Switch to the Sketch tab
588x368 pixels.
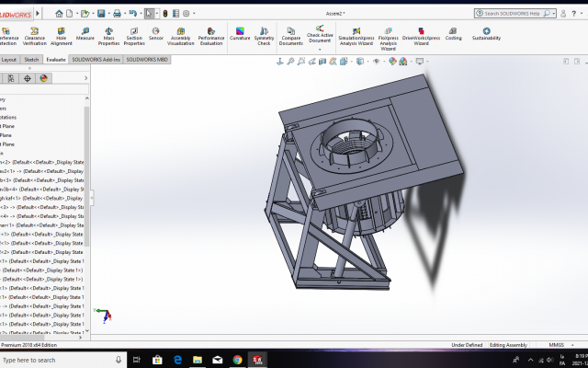[x=31, y=60]
